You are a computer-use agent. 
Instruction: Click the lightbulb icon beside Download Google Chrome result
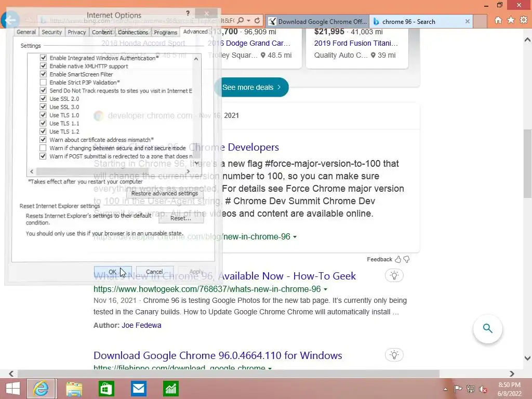pyautogui.click(x=394, y=355)
